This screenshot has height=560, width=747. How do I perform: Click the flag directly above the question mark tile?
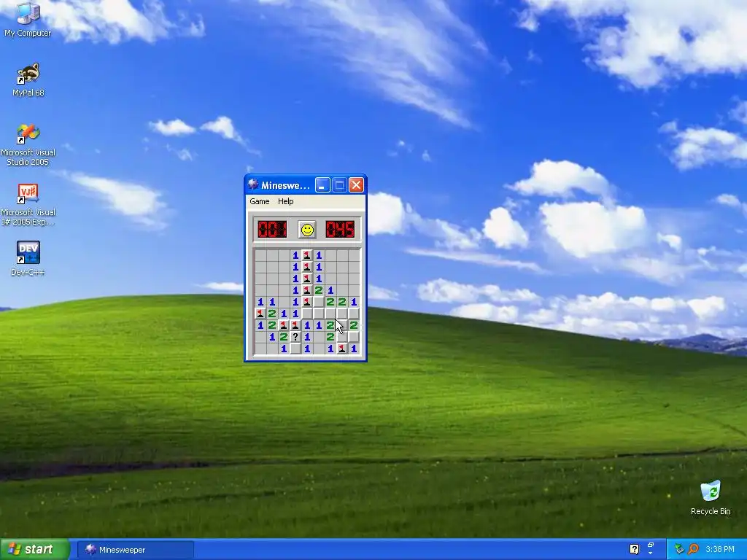(x=295, y=324)
